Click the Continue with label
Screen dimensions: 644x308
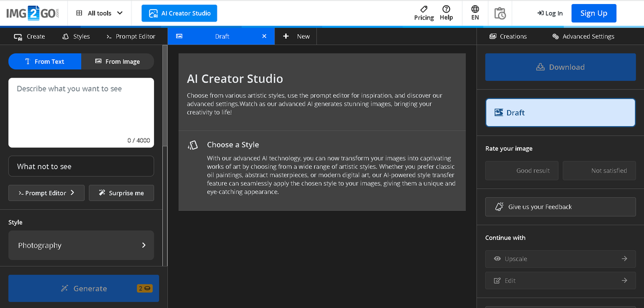tap(505, 238)
